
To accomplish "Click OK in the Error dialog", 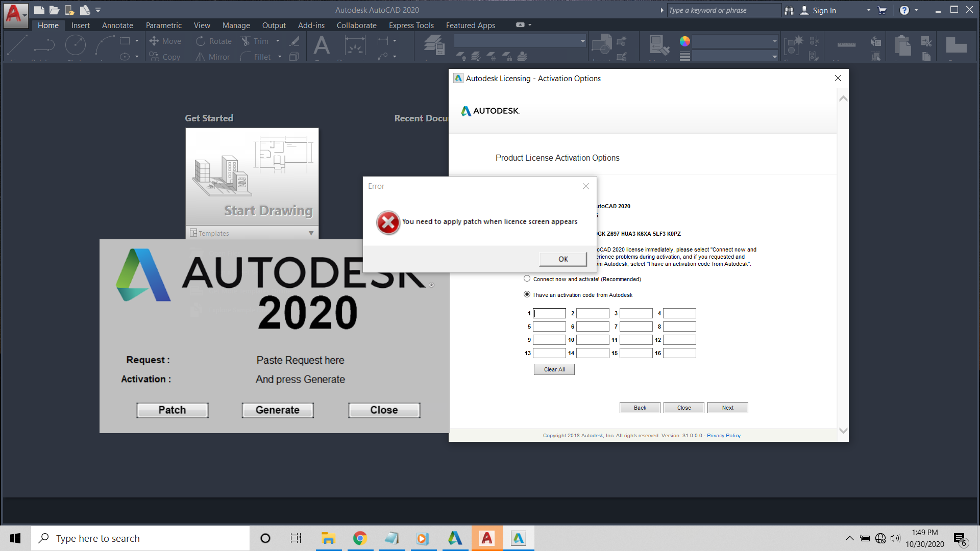I will tap(563, 259).
